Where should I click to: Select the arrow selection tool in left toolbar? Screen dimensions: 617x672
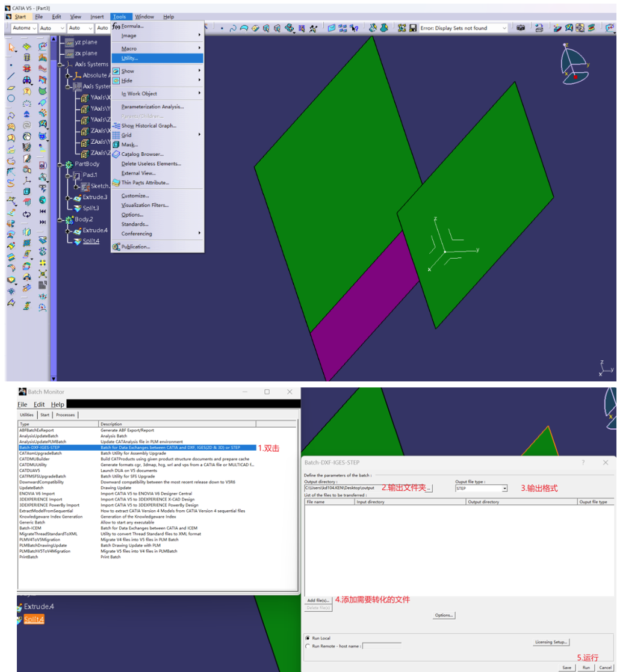pos(11,47)
